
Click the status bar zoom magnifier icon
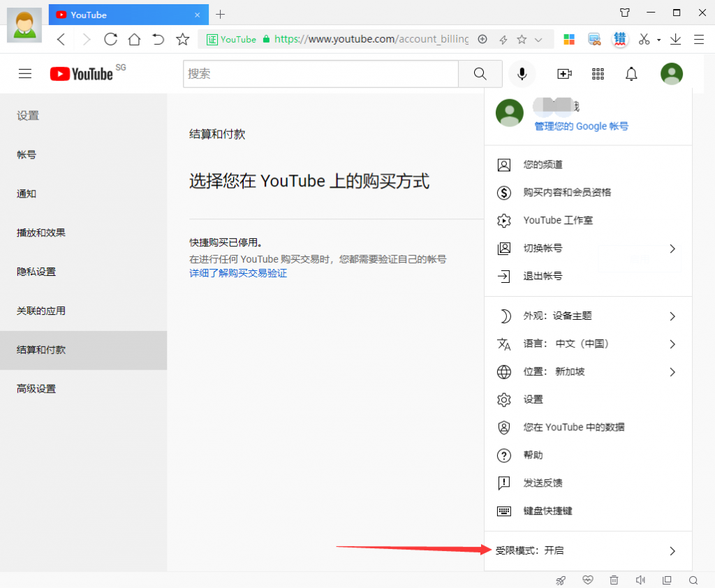693,580
